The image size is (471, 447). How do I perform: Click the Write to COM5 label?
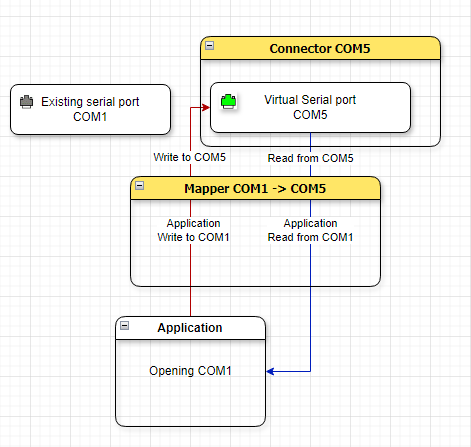coord(190,157)
